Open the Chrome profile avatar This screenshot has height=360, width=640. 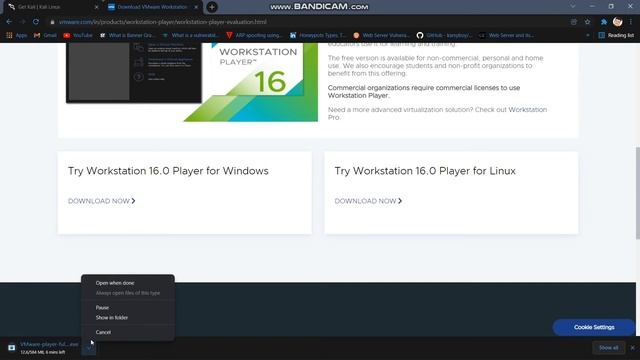pos(618,22)
